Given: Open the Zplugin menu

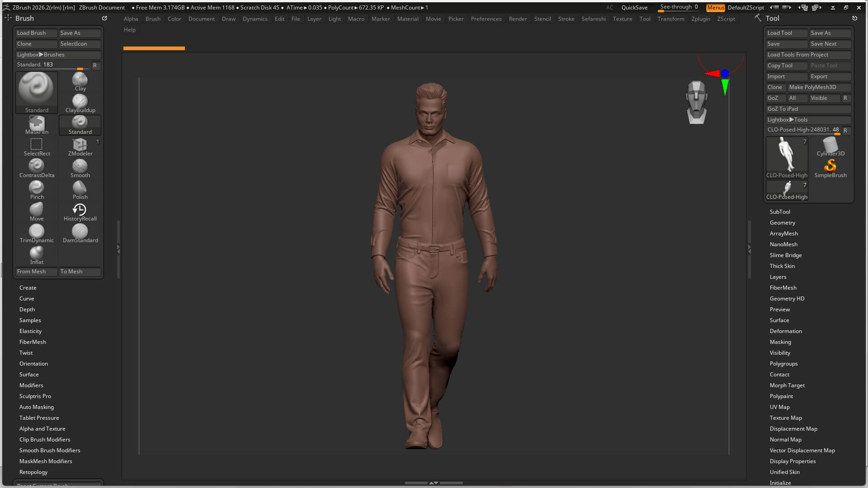Looking at the screenshot, I should pos(700,19).
